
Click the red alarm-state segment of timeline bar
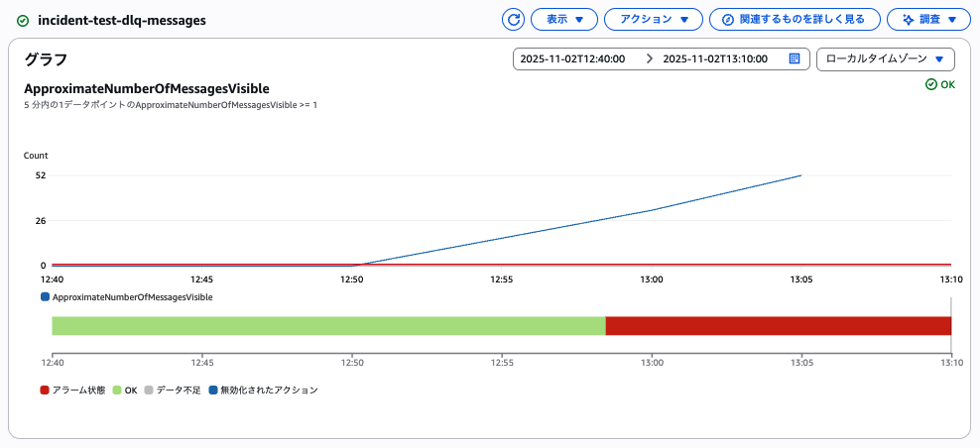pos(778,326)
